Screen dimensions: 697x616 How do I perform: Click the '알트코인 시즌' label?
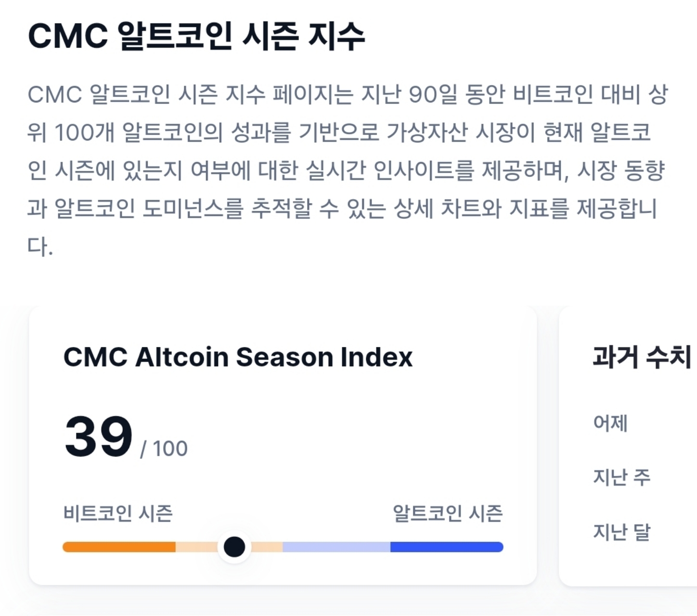[x=448, y=513]
